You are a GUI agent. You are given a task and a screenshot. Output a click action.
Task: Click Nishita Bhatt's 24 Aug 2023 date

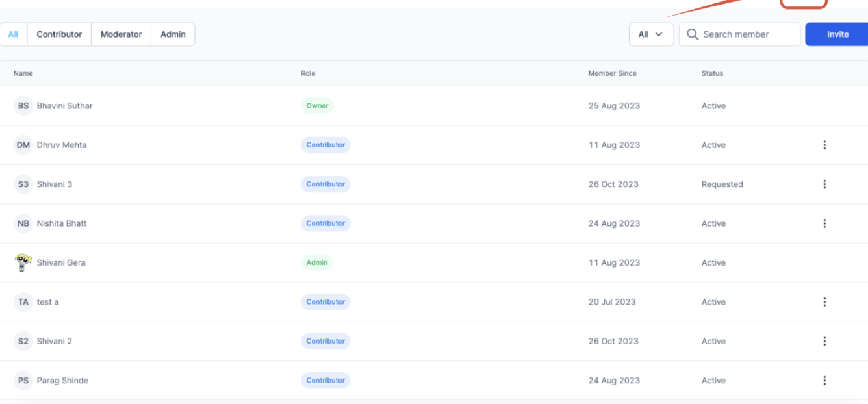click(x=614, y=223)
